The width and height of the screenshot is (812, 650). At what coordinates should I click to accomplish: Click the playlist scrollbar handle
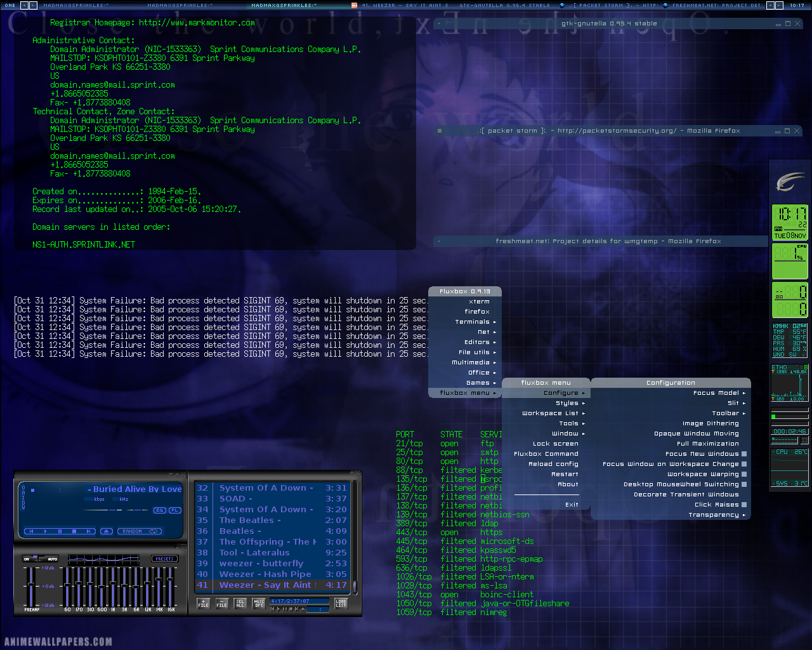(355, 587)
